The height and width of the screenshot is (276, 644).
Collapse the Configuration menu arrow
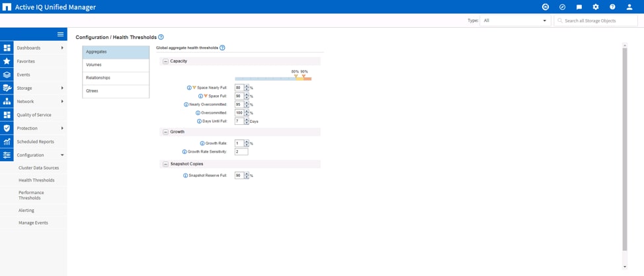click(x=62, y=155)
